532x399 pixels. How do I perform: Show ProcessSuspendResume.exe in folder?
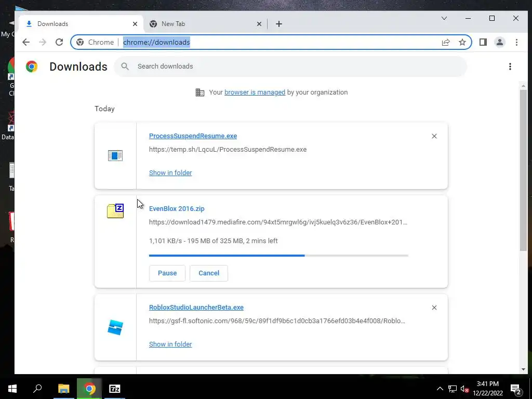170,172
